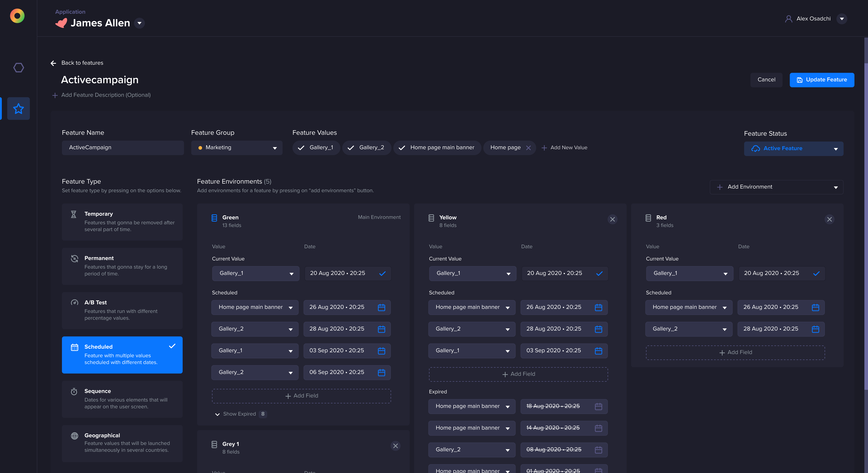Click the expired 14 Aug 2020 date field
The height and width of the screenshot is (473, 868).
pyautogui.click(x=564, y=428)
